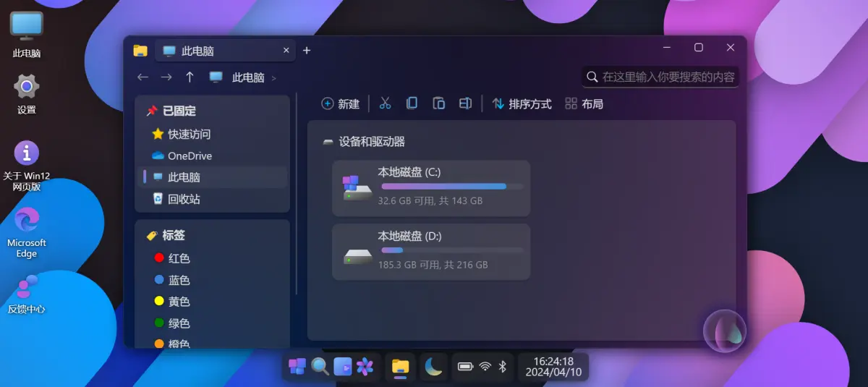Close the 此电脑 tab
Image resolution: width=868 pixels, height=387 pixels.
coord(286,51)
